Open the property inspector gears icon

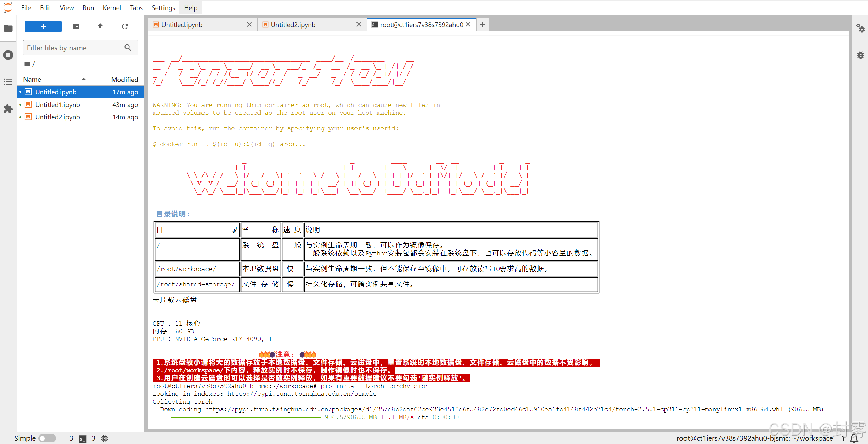860,28
